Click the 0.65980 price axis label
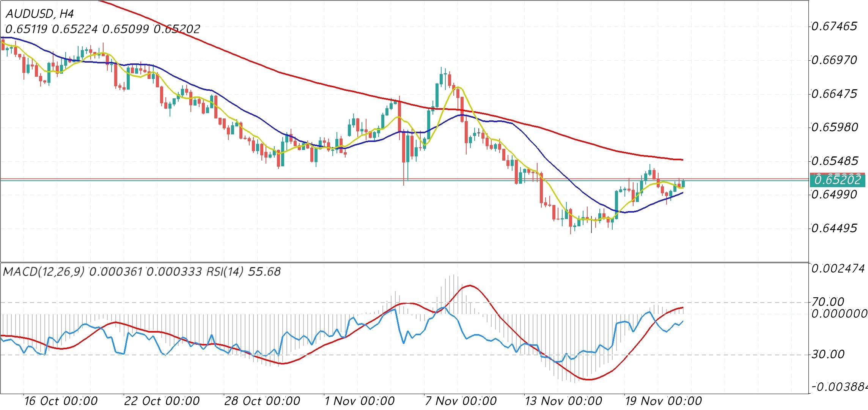The image size is (868, 410). tap(833, 127)
